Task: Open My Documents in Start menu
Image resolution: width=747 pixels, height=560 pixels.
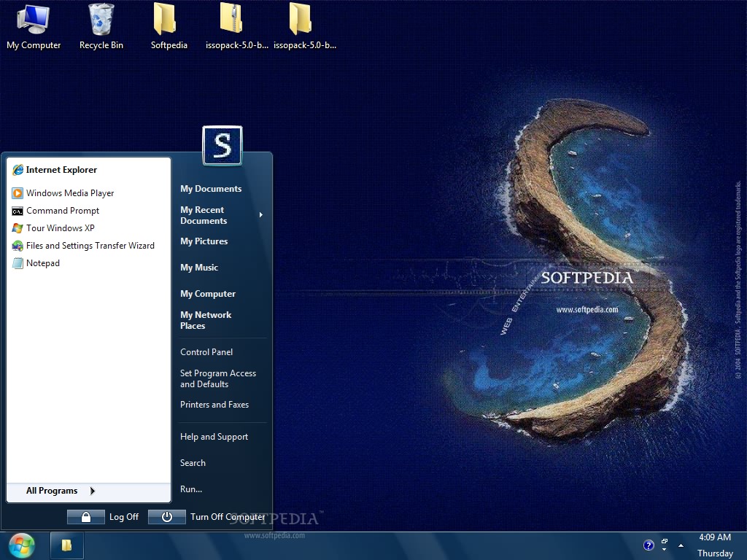Action: 211,189
